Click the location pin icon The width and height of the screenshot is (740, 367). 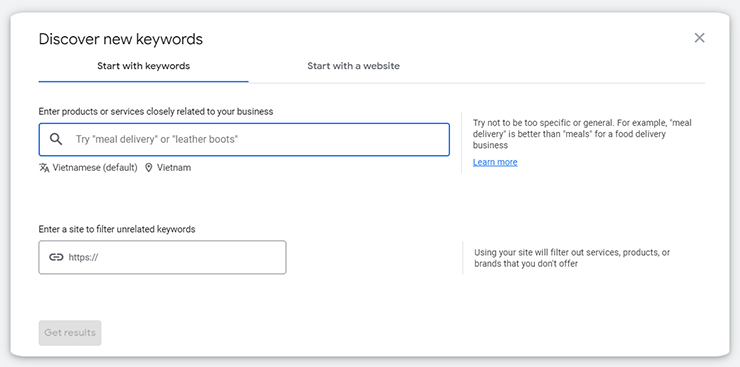(x=148, y=168)
